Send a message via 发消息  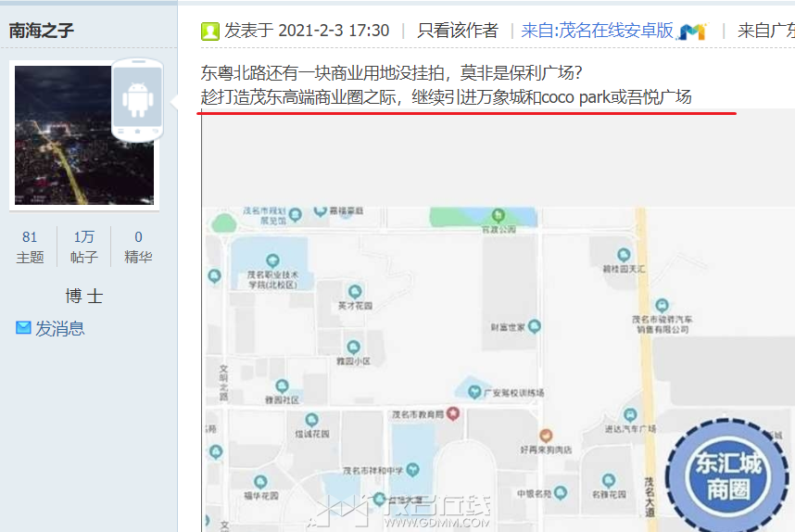click(x=60, y=329)
